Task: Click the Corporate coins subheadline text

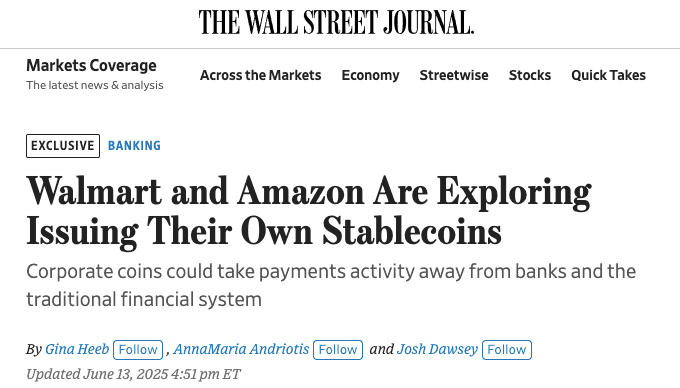Action: pos(331,285)
